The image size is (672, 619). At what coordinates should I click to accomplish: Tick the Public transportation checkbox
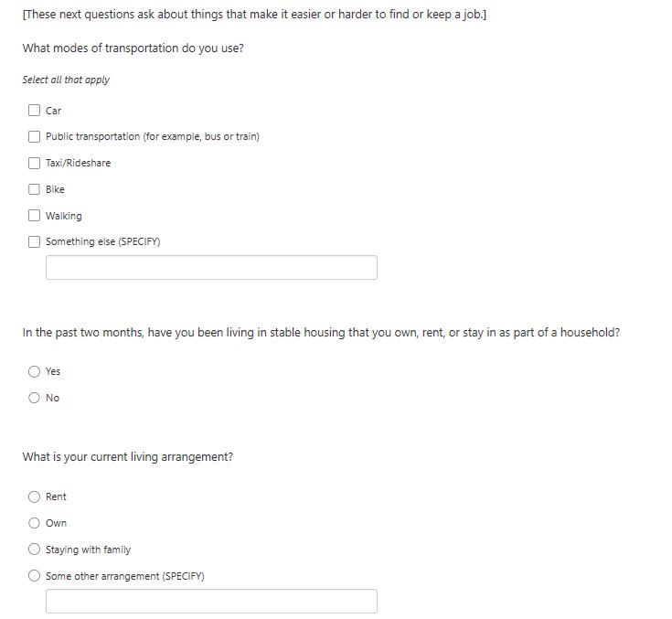(x=34, y=137)
